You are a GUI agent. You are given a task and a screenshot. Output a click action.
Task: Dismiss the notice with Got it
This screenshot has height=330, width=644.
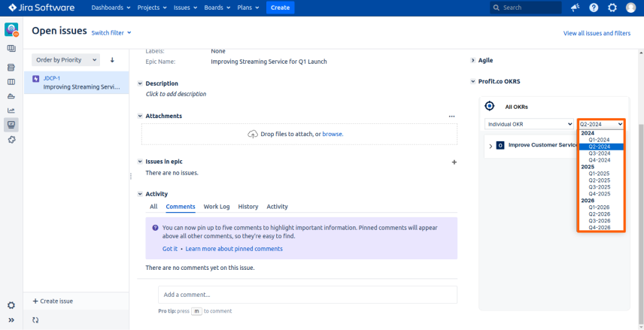170,249
